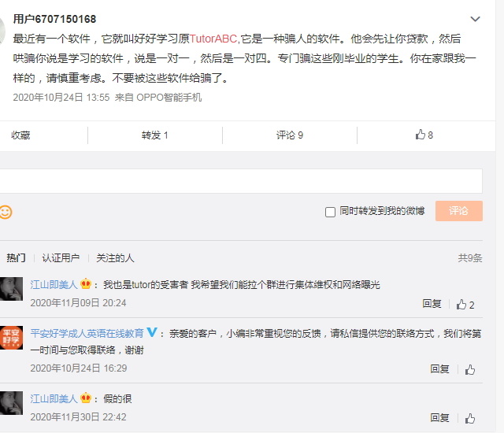Like the comment showing 2 thumbs-up
The width and height of the screenshot is (504, 433).
(x=465, y=304)
